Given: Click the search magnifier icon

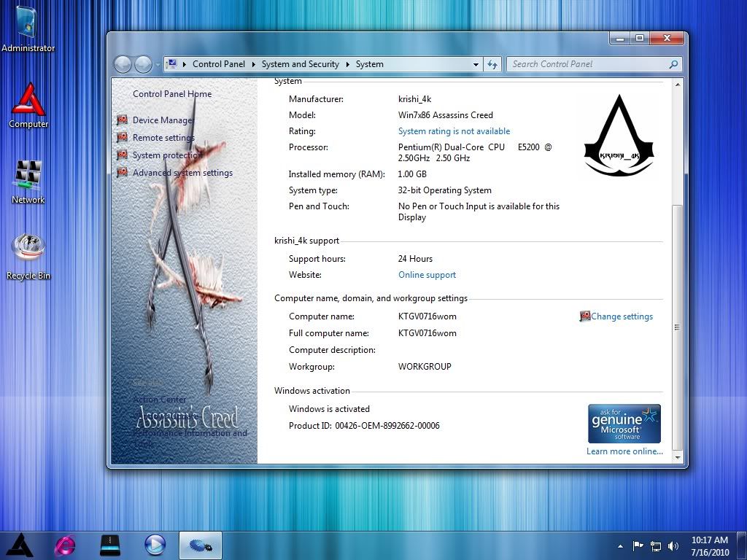Looking at the screenshot, I should pyautogui.click(x=673, y=64).
